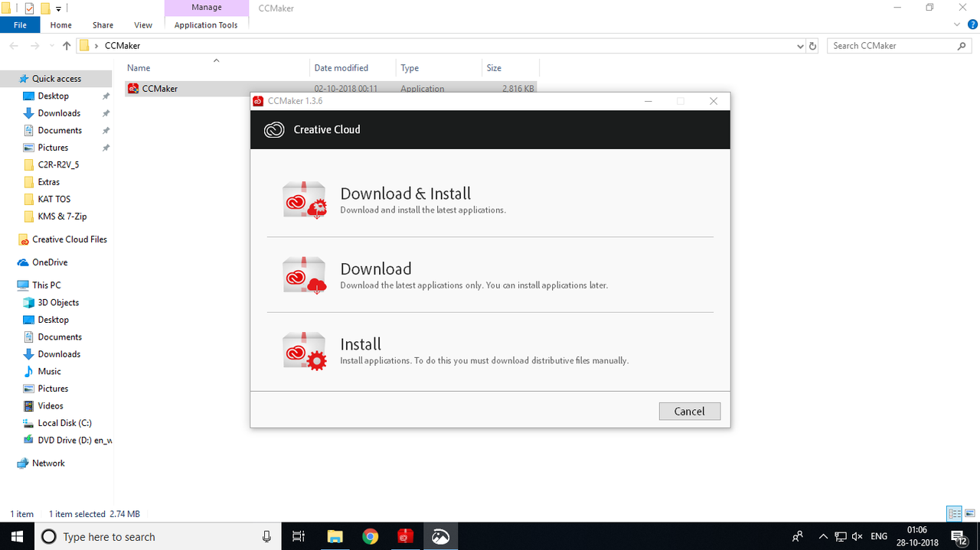
Task: Choose the Install option in CCMaker
Action: pos(490,350)
